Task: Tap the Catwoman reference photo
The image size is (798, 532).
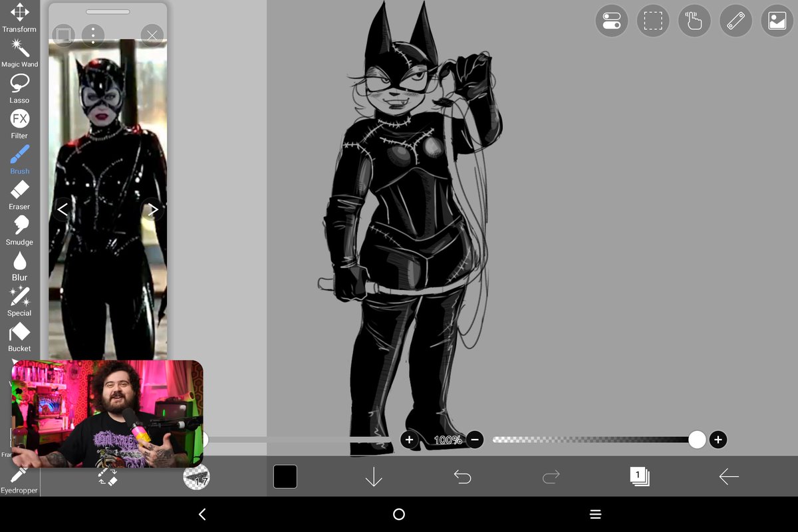Action: (108, 199)
